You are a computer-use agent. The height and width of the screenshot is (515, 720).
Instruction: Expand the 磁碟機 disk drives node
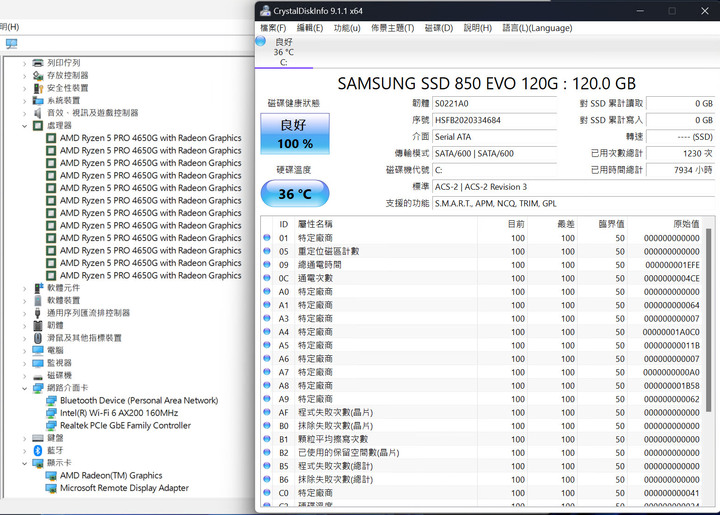coord(25,375)
